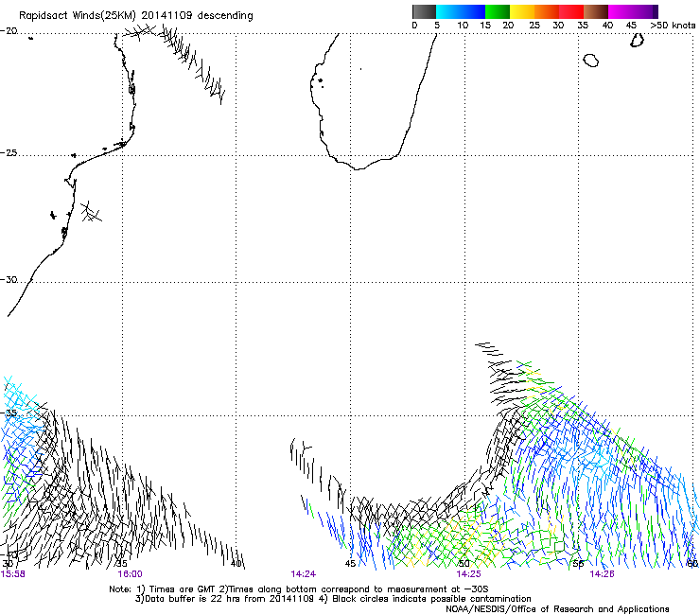This screenshot has width=700, height=615.
Task: Select the red 30–35 knots legend swatch
Action: (571, 11)
